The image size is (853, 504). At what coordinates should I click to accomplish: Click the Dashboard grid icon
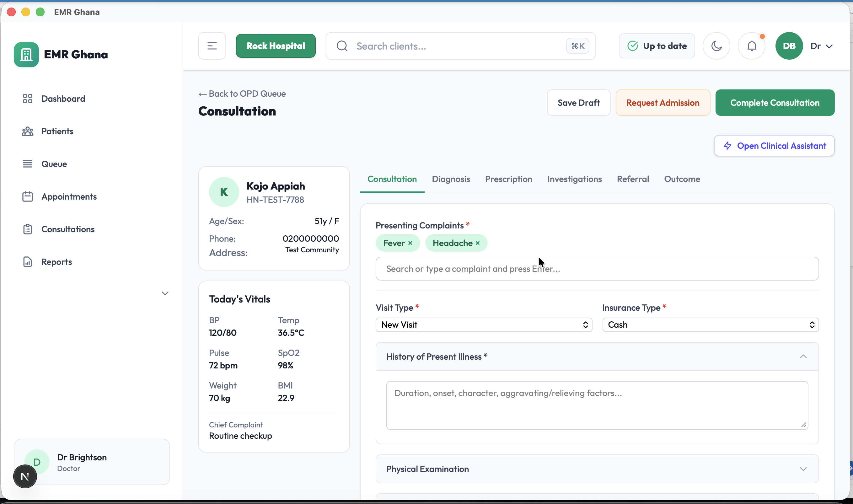coord(28,99)
